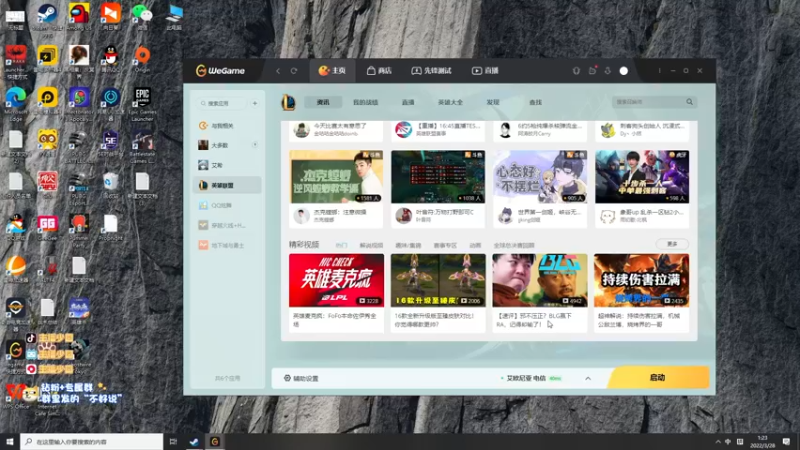
Task: Open 辅助设置 assist settings
Action: (301, 378)
